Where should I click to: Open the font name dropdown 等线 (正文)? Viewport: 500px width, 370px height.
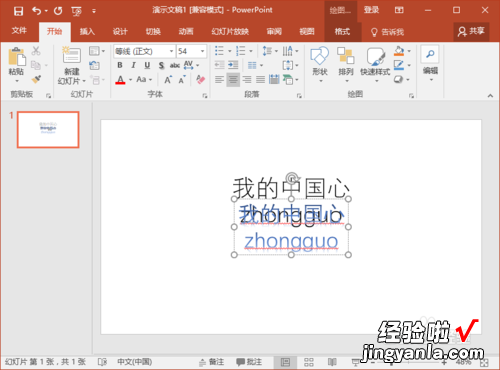tap(171, 51)
